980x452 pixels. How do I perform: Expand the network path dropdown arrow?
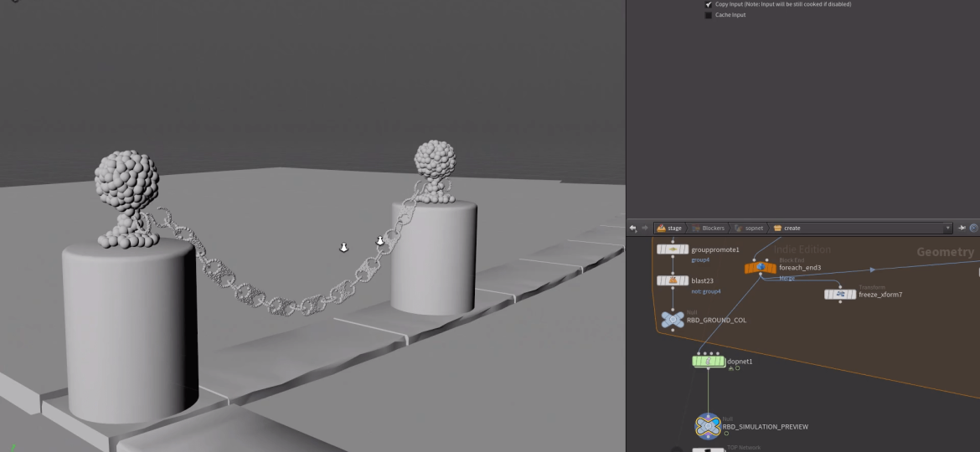[x=948, y=228]
